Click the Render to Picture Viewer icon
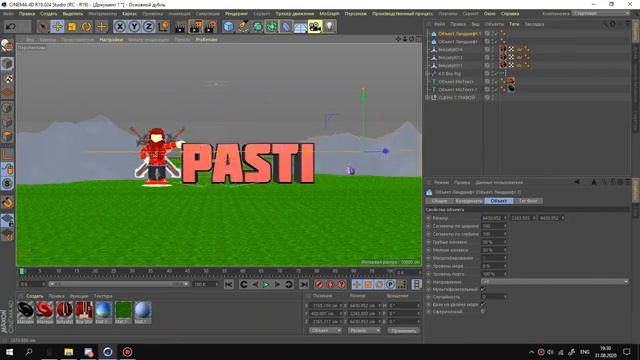The image size is (640, 360). (196, 27)
